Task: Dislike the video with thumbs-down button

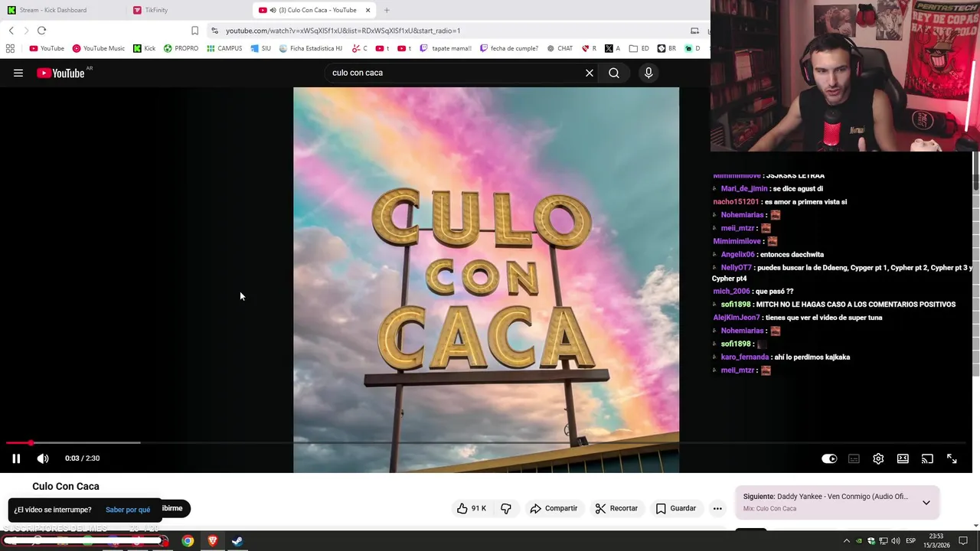Action: pyautogui.click(x=506, y=508)
